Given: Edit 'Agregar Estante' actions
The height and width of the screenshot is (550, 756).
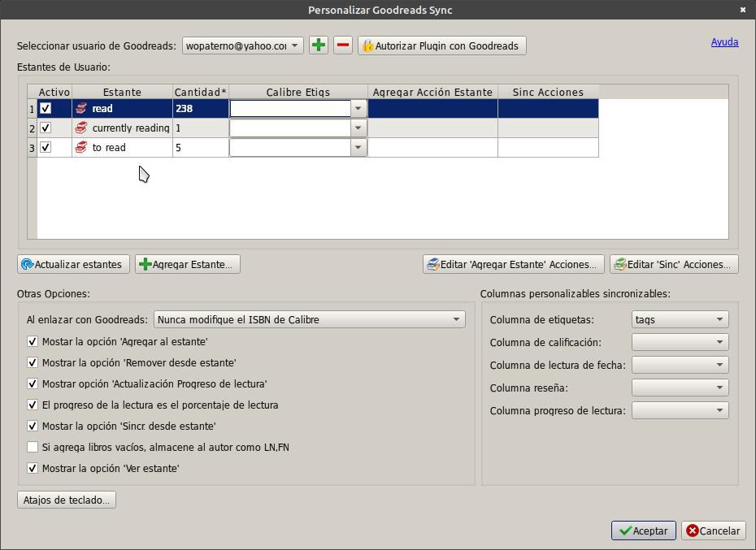Looking at the screenshot, I should tap(514, 264).
